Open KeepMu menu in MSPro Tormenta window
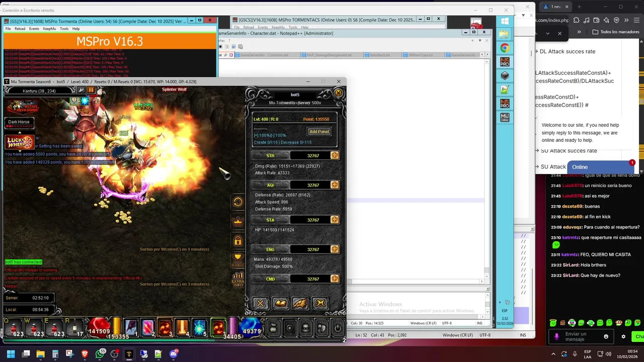The image size is (644, 362). (x=49, y=29)
